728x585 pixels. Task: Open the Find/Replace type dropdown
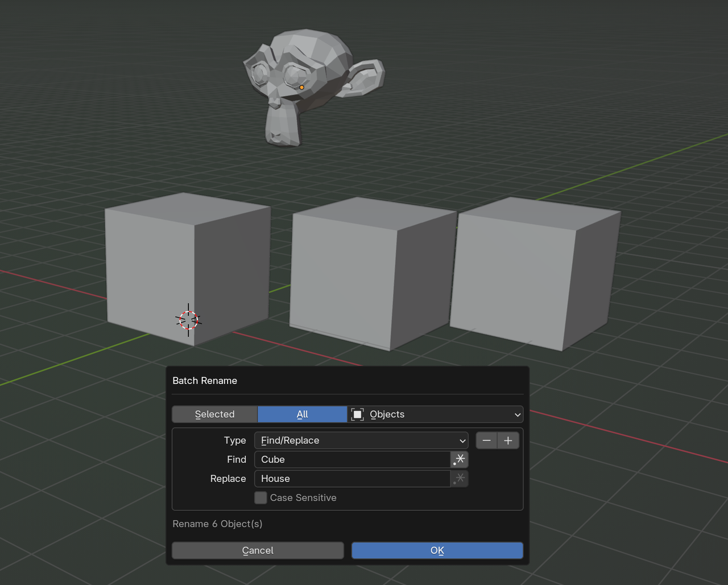[x=361, y=440]
